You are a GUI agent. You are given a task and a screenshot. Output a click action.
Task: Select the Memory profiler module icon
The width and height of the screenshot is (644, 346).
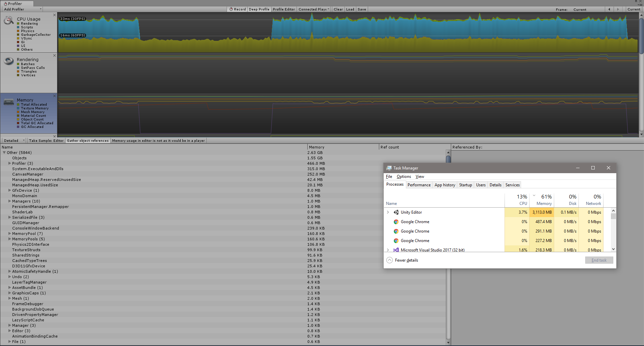coord(9,102)
